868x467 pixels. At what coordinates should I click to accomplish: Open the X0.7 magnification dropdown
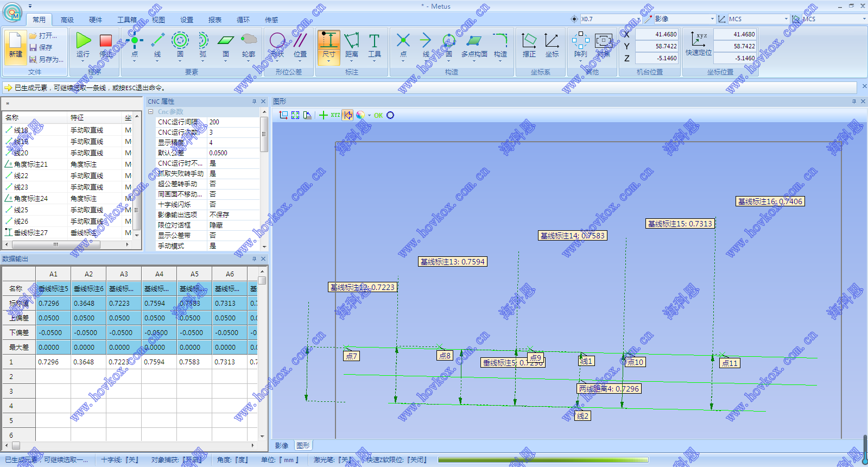point(639,19)
